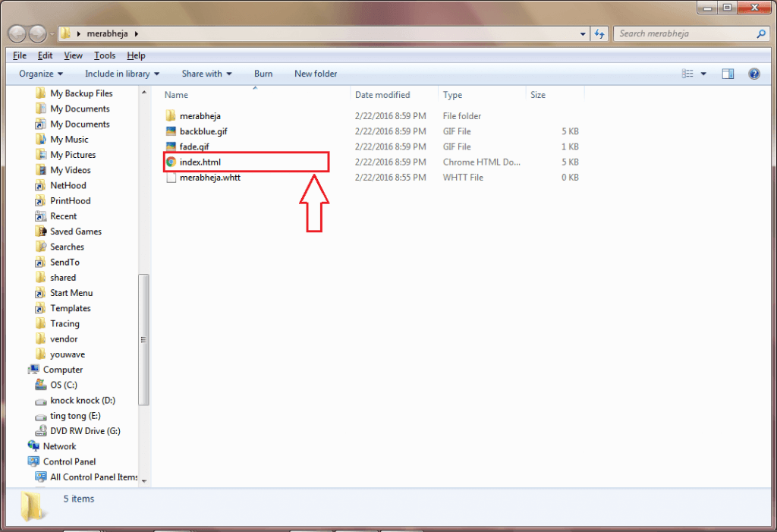Open the View menu
Image resolution: width=777 pixels, height=532 pixels.
click(x=73, y=55)
